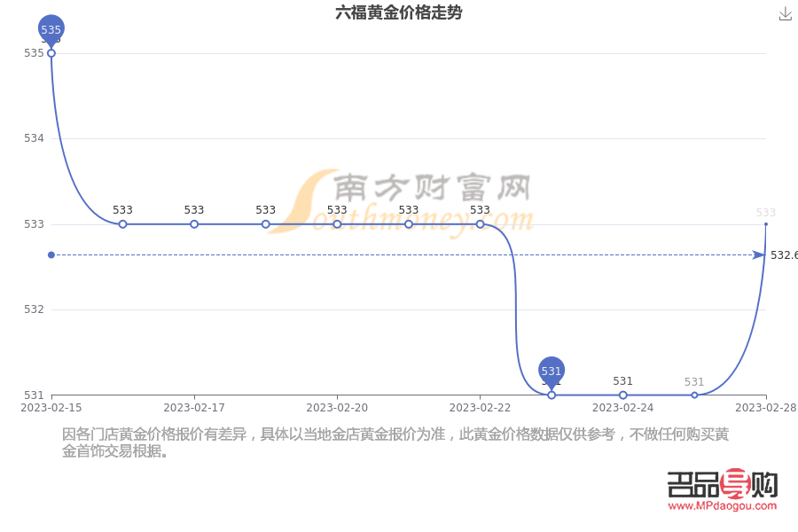Click the chart title 六福黄金价格走势

(398, 12)
